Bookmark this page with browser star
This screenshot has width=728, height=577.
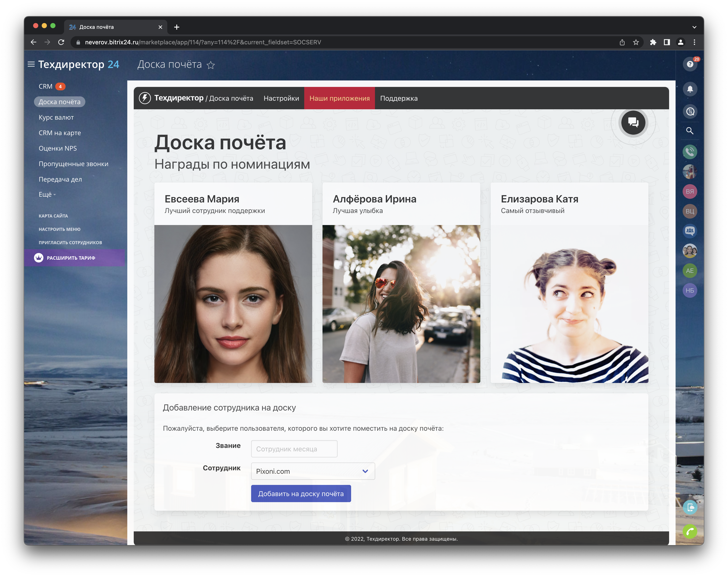coord(636,42)
